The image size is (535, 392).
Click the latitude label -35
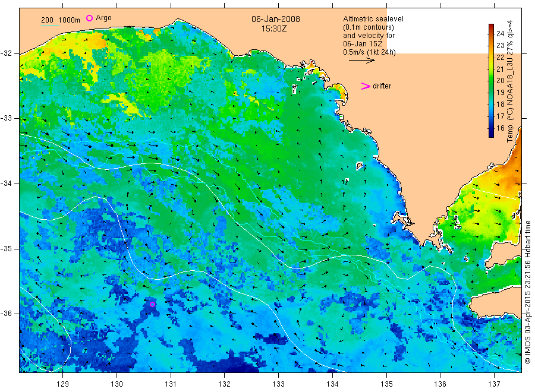(x=6, y=248)
